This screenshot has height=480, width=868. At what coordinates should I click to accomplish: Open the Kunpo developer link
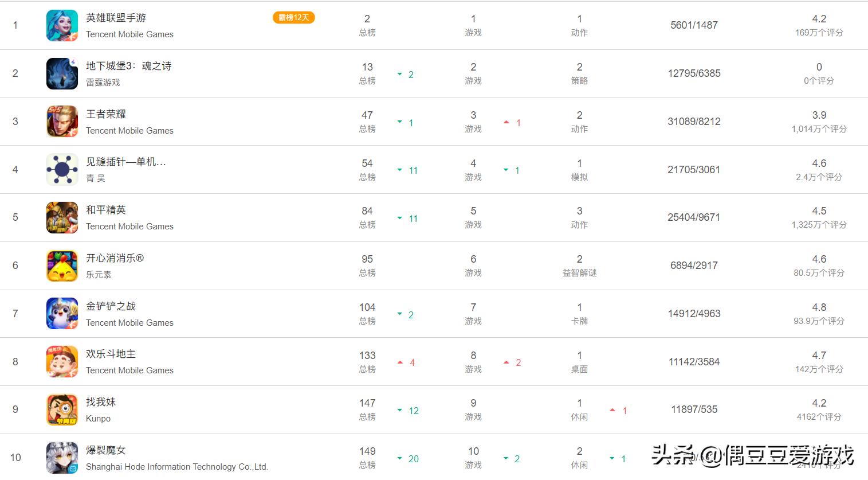98,419
